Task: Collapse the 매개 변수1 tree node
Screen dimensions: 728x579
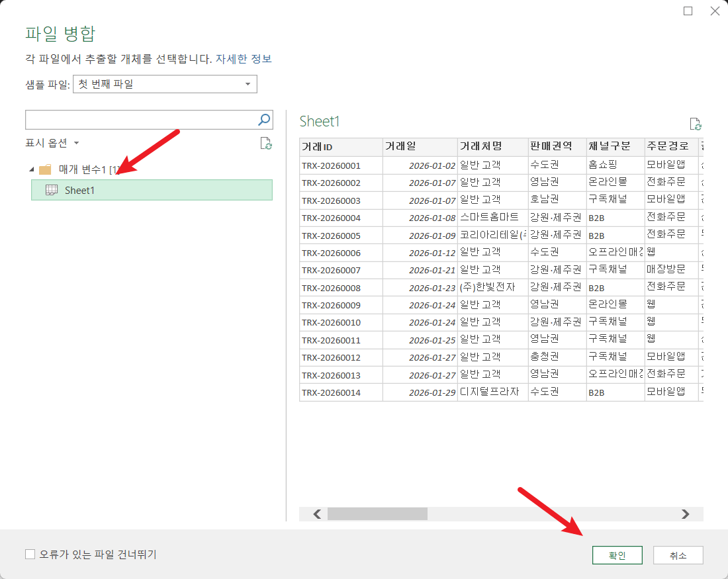Action: point(32,169)
